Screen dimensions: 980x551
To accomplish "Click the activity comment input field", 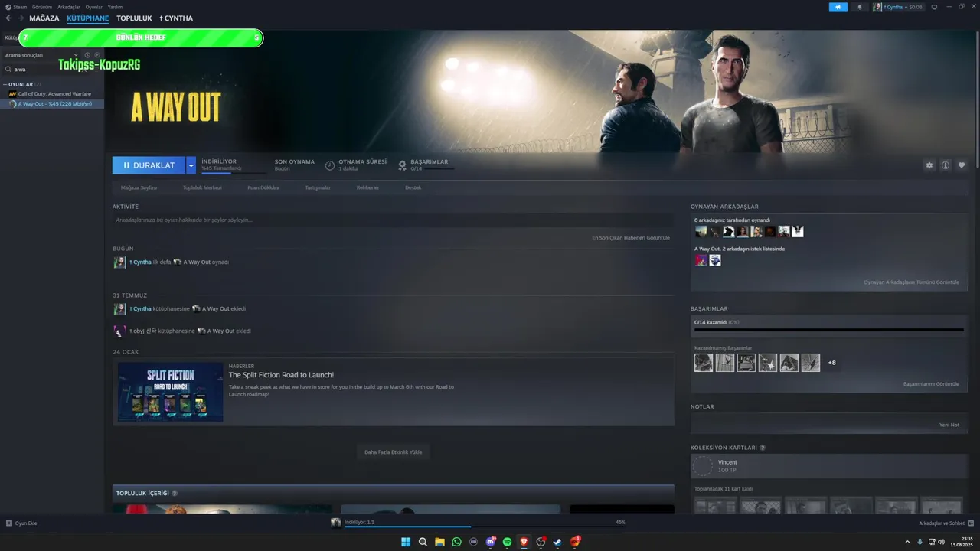I will 394,220.
